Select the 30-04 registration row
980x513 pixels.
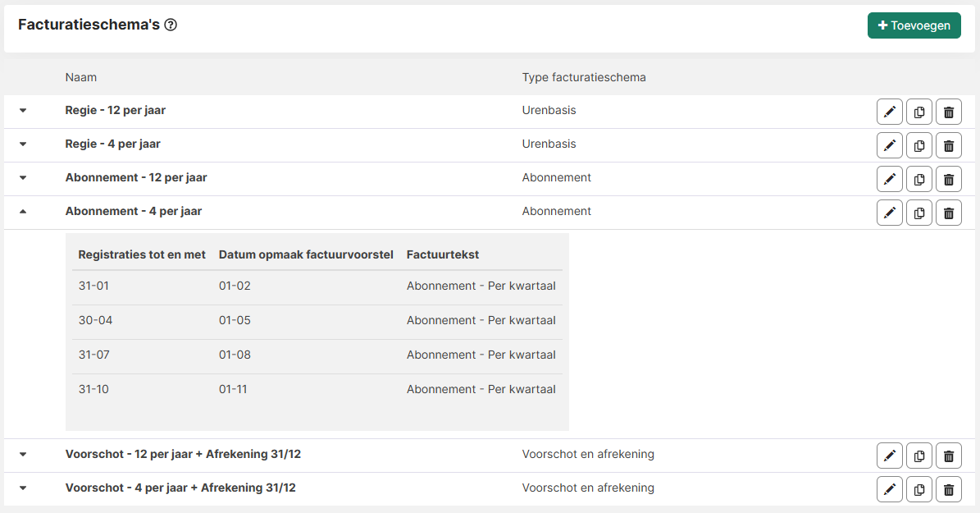tap(96, 320)
